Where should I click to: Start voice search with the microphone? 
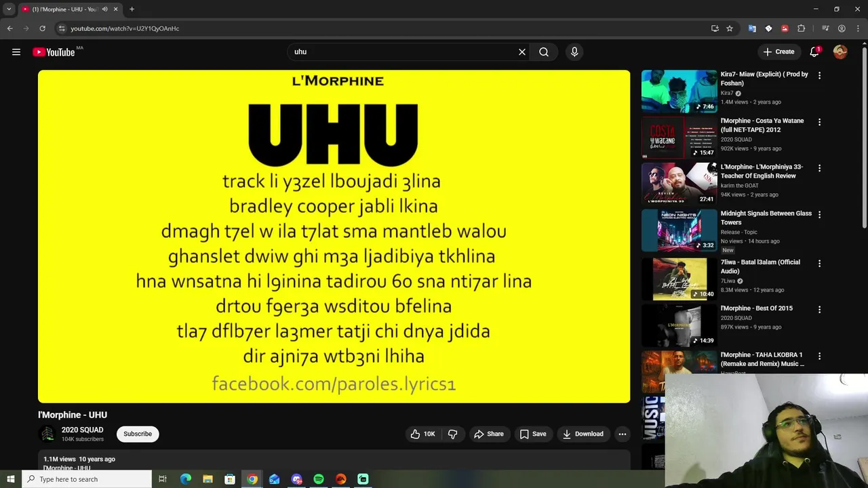(574, 52)
